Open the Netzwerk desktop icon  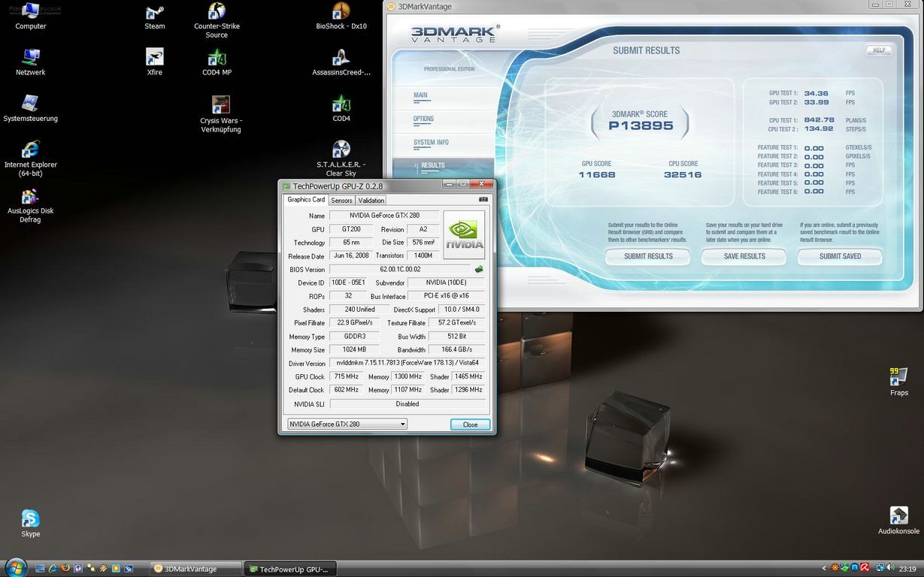pos(31,62)
